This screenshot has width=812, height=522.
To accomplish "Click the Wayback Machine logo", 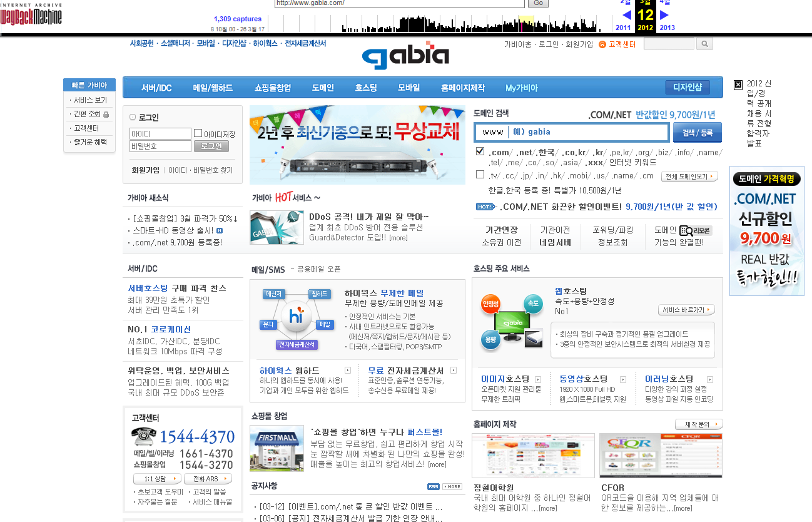I will point(31,15).
